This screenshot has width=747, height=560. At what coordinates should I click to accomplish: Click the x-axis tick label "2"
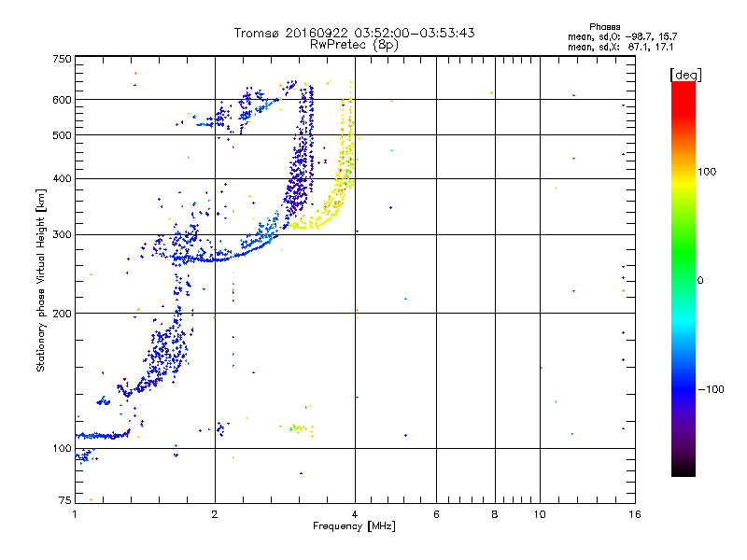(x=215, y=514)
